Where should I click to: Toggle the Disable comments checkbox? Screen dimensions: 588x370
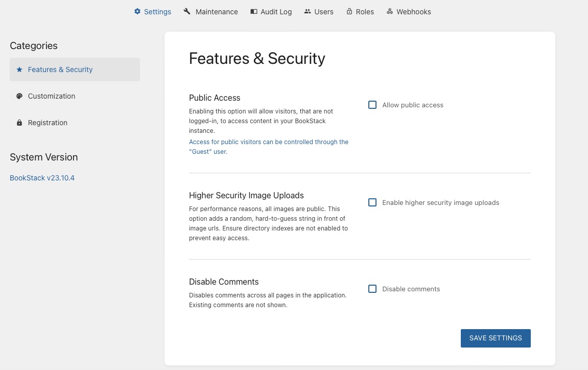point(372,289)
